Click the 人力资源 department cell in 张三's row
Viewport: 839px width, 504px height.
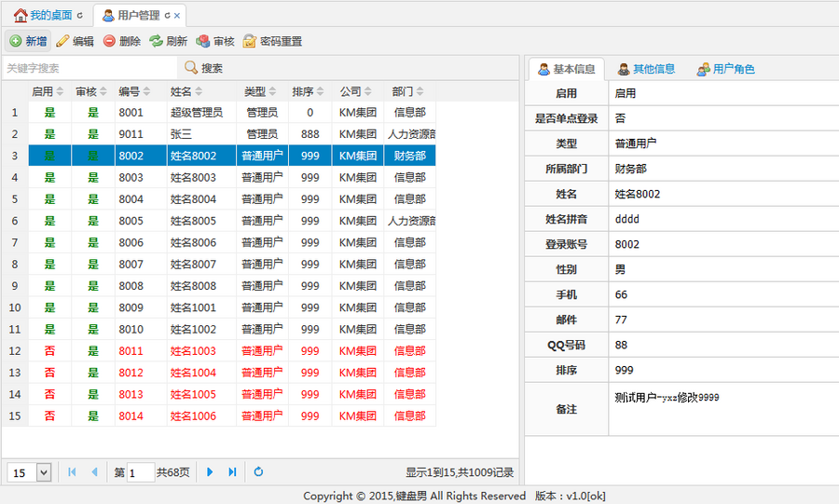tap(410, 134)
